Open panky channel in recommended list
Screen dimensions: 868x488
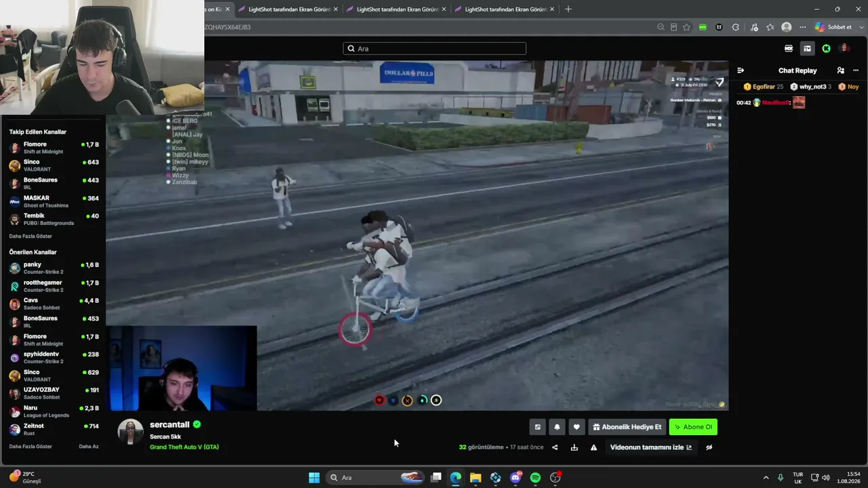coord(54,268)
